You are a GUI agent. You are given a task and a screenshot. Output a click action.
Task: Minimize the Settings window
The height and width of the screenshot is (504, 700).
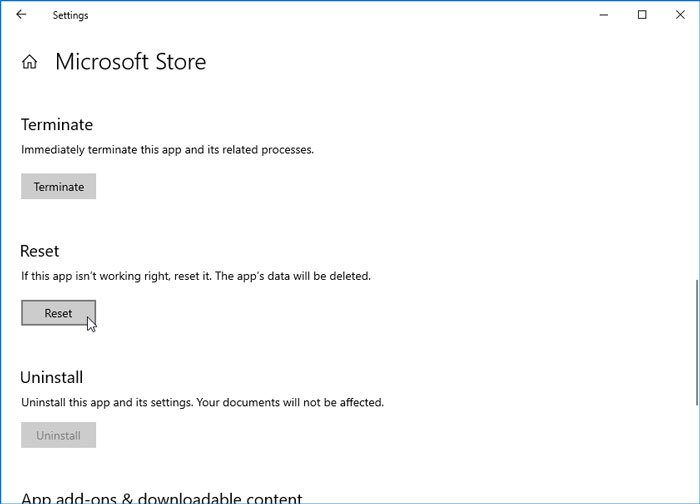(603, 14)
